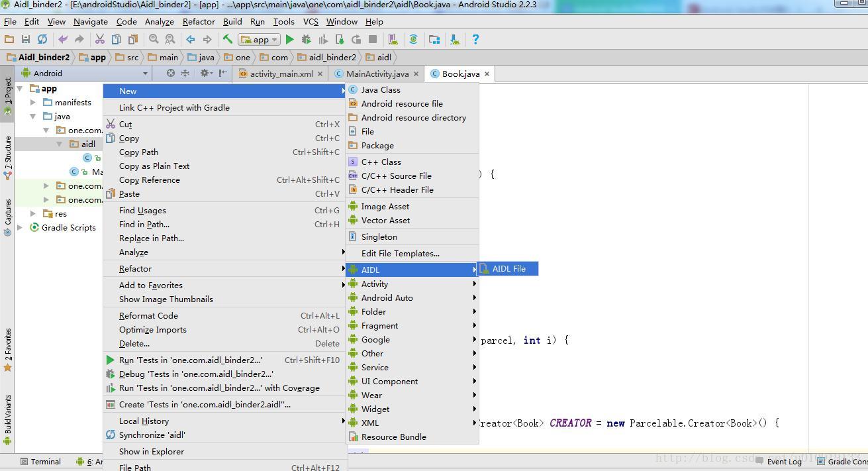
Task: Click the Forward navigation arrow icon
Action: click(x=207, y=40)
